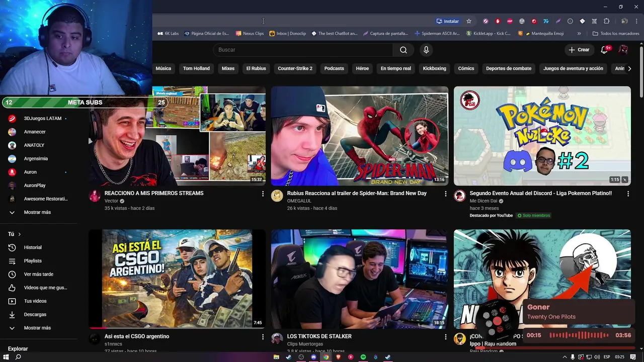The image size is (644, 362).
Task: Open Ver más tarde list
Action: click(x=39, y=274)
